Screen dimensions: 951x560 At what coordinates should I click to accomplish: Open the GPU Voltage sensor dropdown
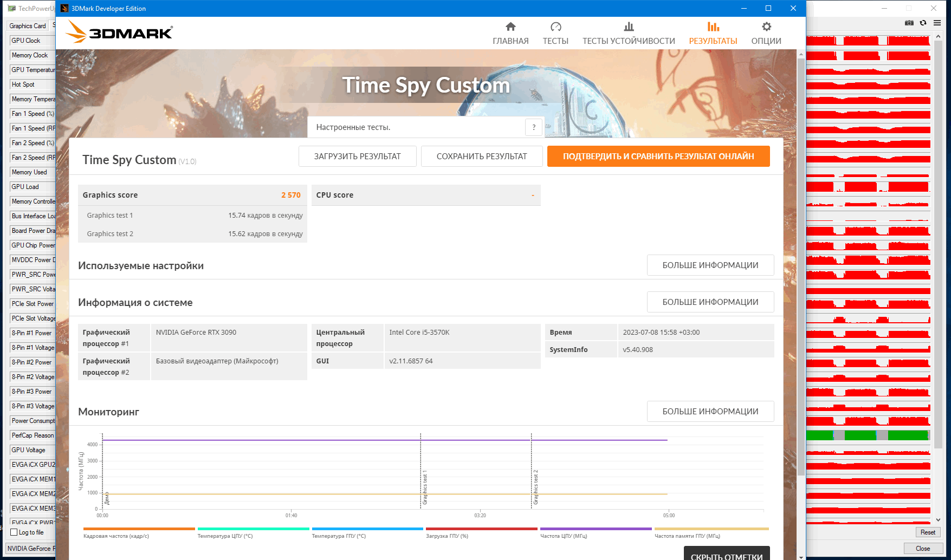(x=33, y=450)
